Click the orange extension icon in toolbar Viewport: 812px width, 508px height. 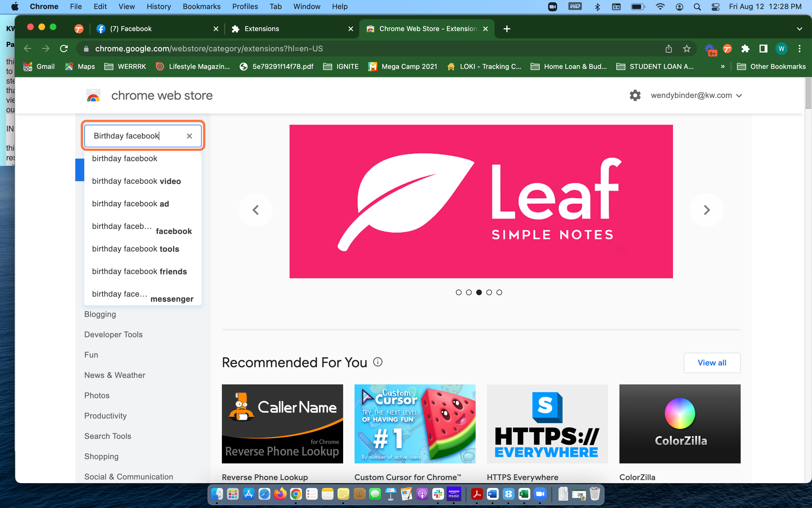click(727, 49)
